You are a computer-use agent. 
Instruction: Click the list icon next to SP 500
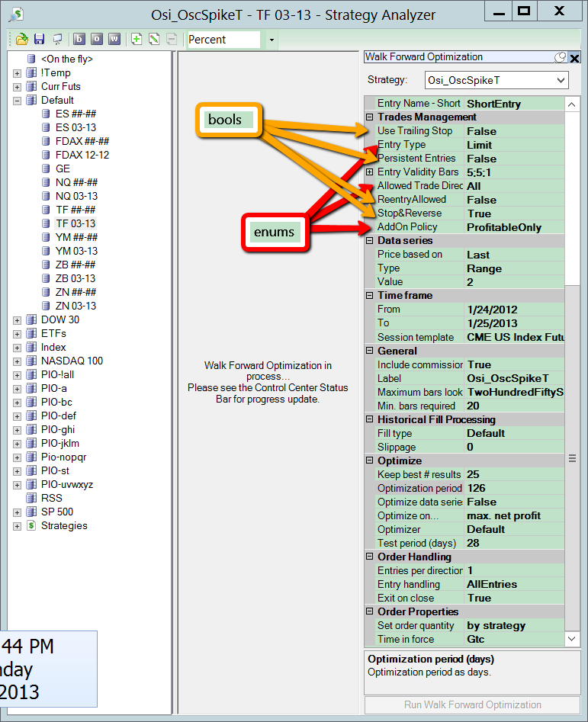tap(31, 512)
